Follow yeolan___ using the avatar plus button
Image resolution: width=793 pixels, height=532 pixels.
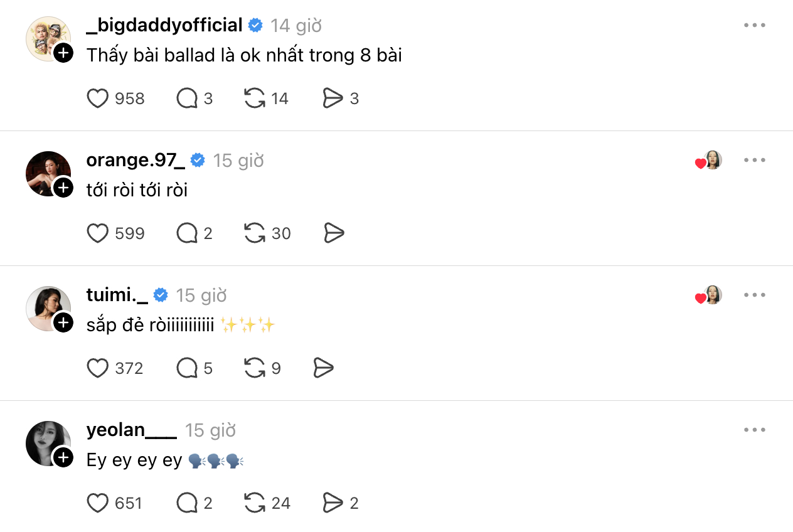[x=62, y=458]
